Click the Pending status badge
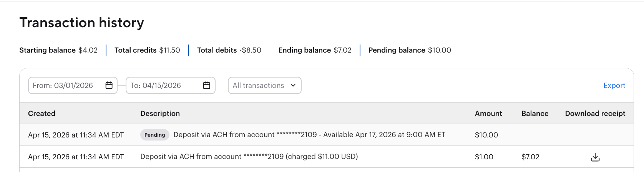 coord(154,135)
